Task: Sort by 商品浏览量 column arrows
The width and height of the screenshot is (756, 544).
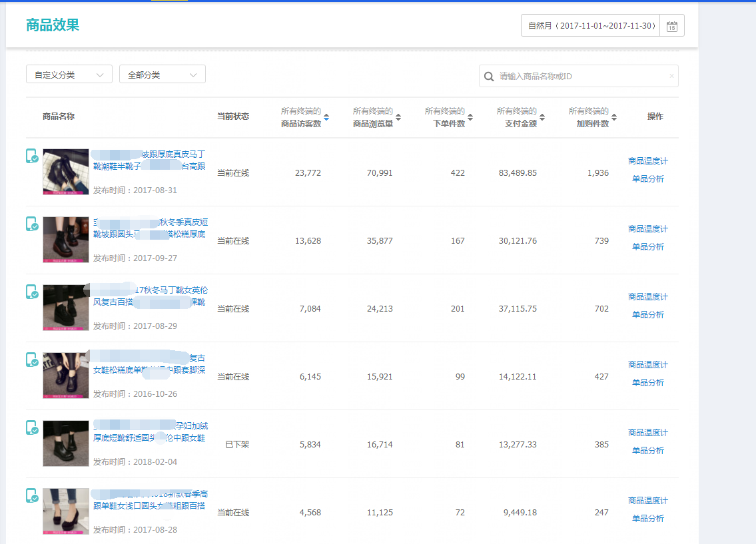Action: [x=398, y=117]
